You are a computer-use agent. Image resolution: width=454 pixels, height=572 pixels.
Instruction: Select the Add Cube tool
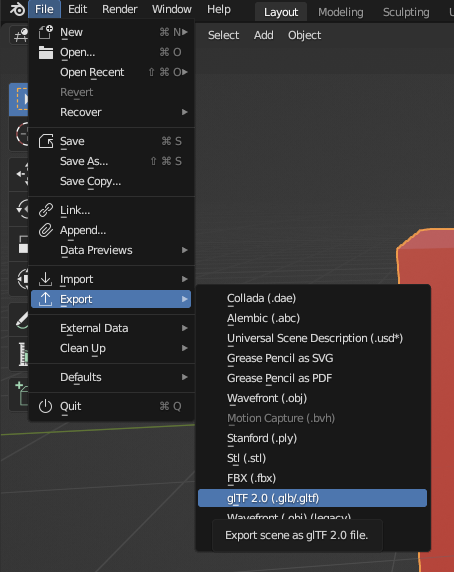click(20, 395)
